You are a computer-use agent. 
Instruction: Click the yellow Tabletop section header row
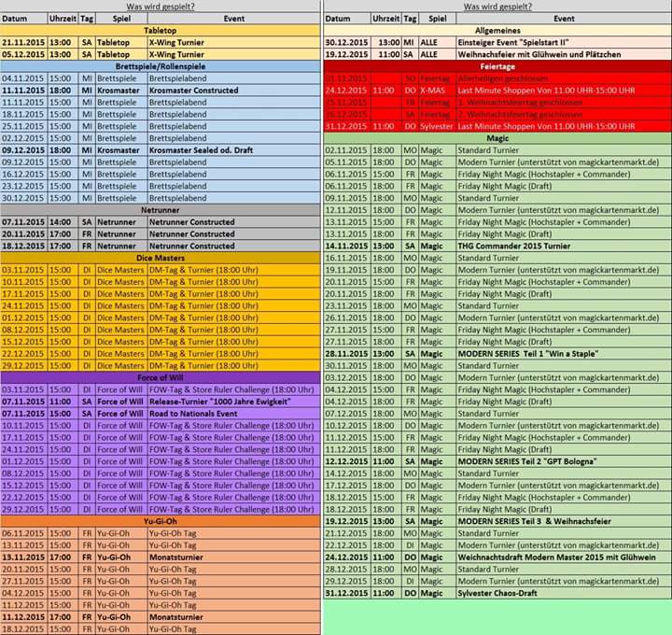click(x=161, y=31)
